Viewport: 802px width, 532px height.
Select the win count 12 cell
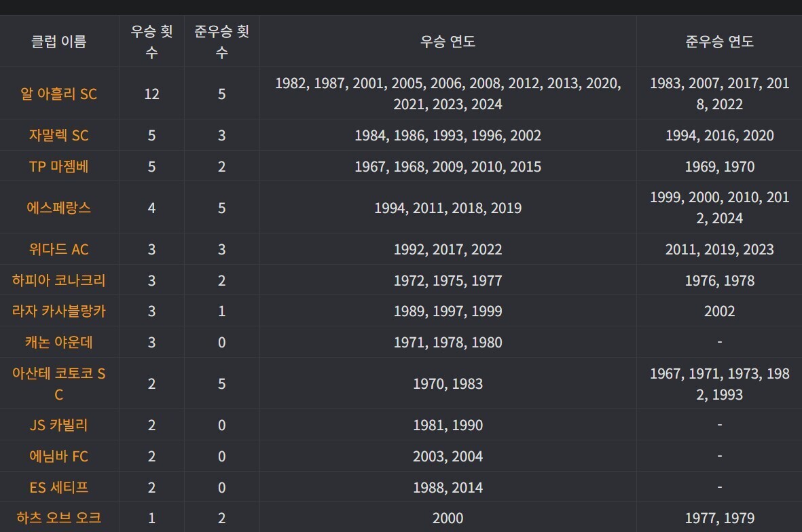(x=151, y=94)
